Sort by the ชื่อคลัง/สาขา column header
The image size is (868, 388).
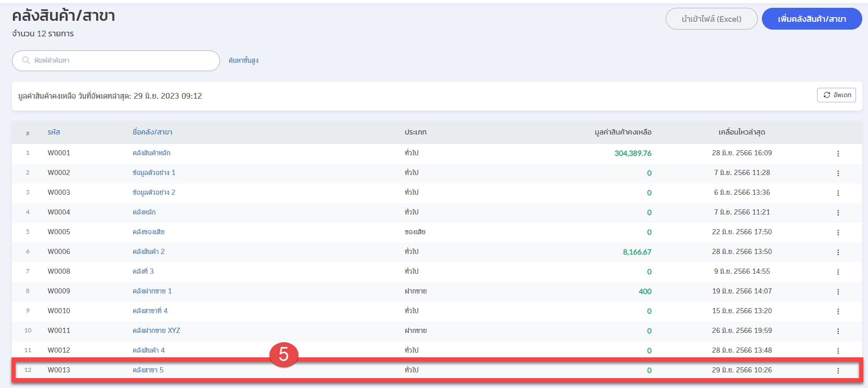[152, 132]
